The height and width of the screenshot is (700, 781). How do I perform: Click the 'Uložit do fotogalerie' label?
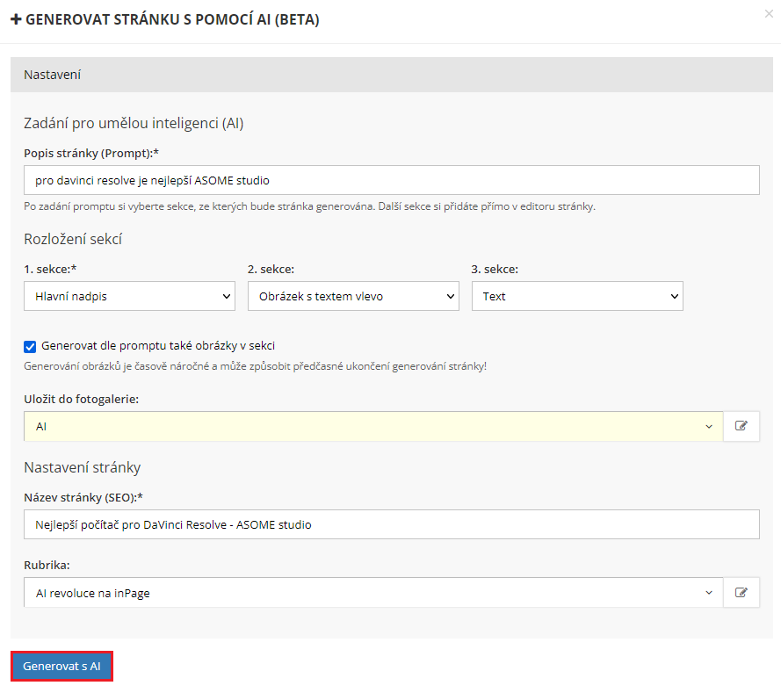(82, 399)
